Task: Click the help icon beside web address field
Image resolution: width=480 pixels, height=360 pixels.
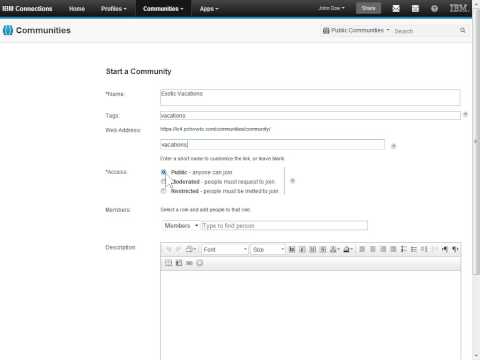Action: click(x=393, y=146)
